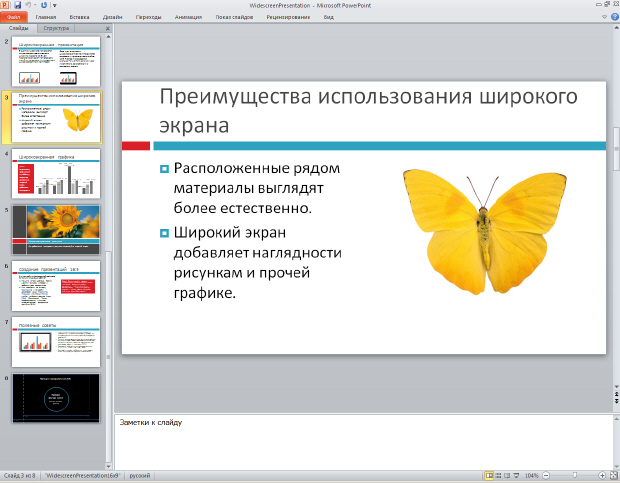Click the zoom out minus button
The width and height of the screenshot is (620, 483).
pos(548,475)
